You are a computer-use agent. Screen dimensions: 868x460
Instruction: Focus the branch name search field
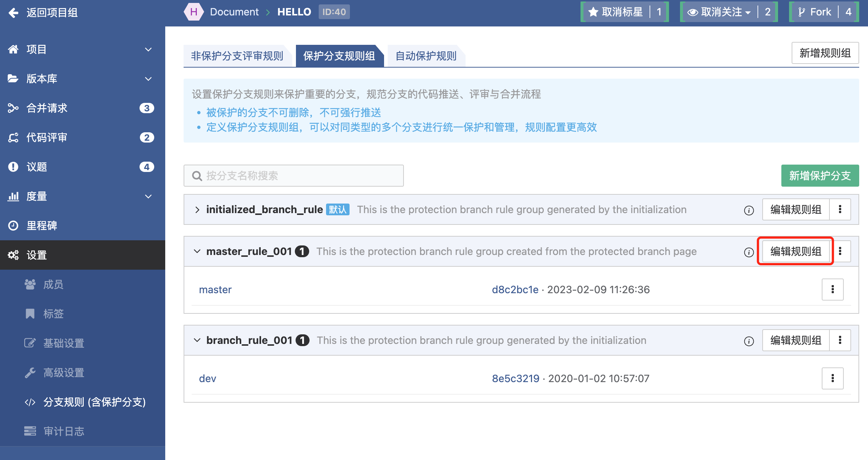click(x=294, y=176)
